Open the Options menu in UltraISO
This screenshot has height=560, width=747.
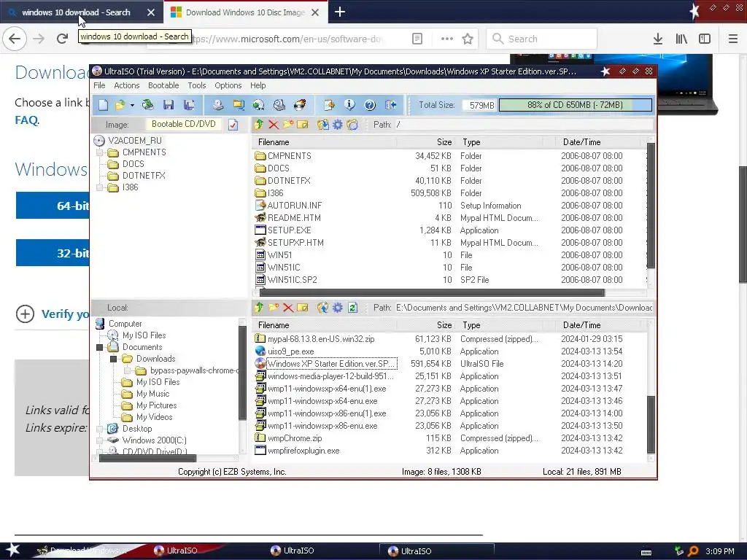(x=228, y=86)
